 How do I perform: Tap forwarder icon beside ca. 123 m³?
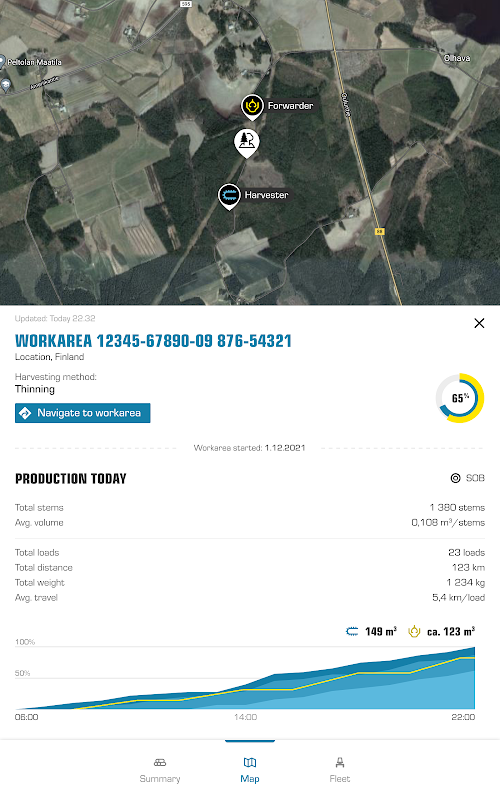(414, 632)
